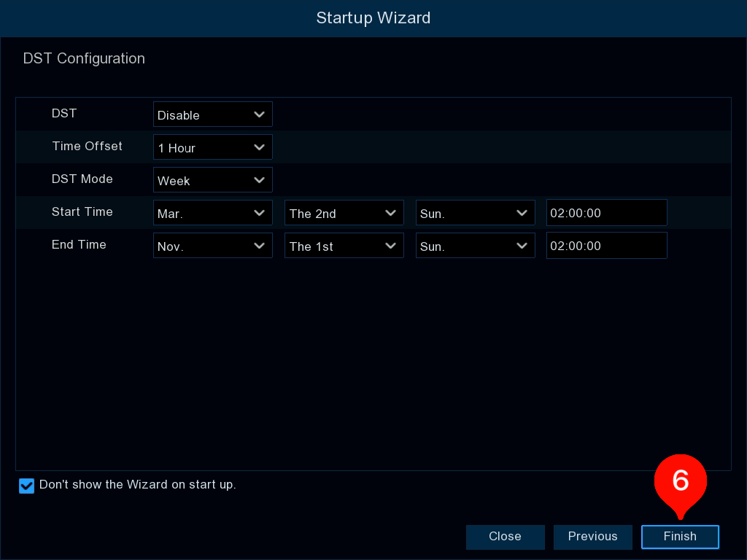The height and width of the screenshot is (560, 747).
Task: Click the End Time label
Action: [x=79, y=245]
